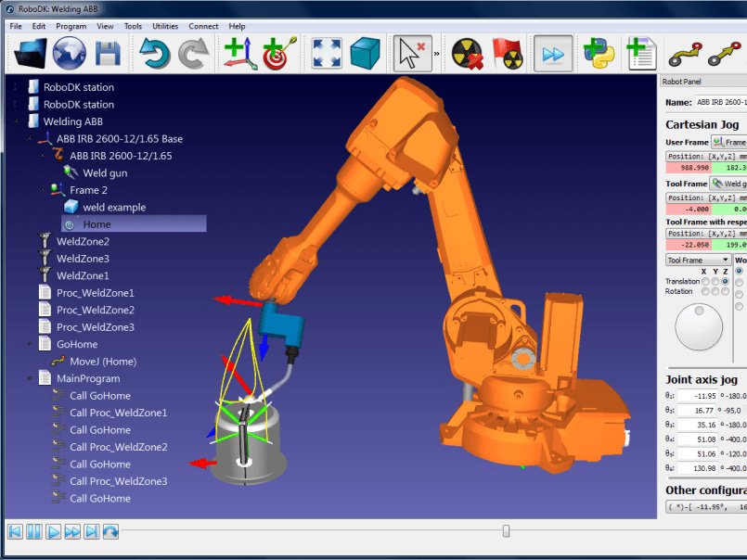Select Translation Z radio button
This screenshot has width=747, height=560.
pos(725,282)
